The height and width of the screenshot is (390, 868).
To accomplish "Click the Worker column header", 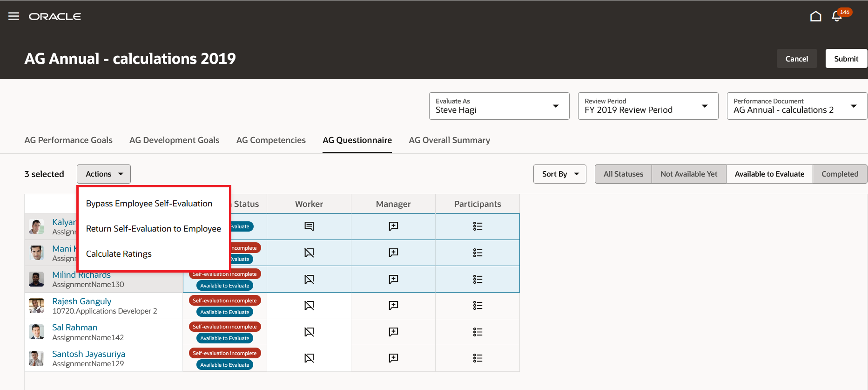I will [309, 204].
